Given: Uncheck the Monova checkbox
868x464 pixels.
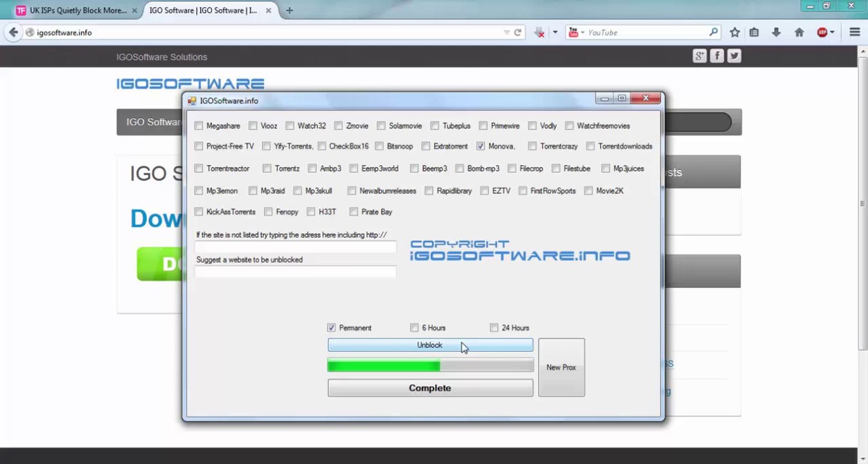Looking at the screenshot, I should coord(481,146).
